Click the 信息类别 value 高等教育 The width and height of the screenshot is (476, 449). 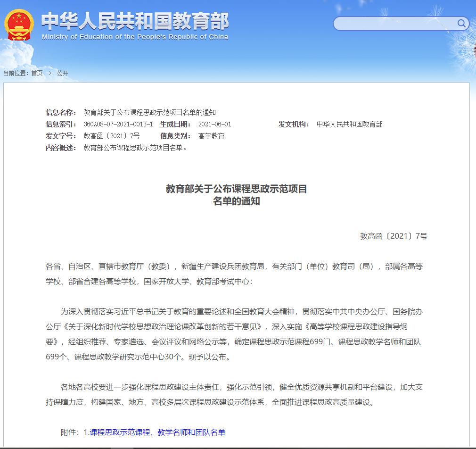(211, 136)
